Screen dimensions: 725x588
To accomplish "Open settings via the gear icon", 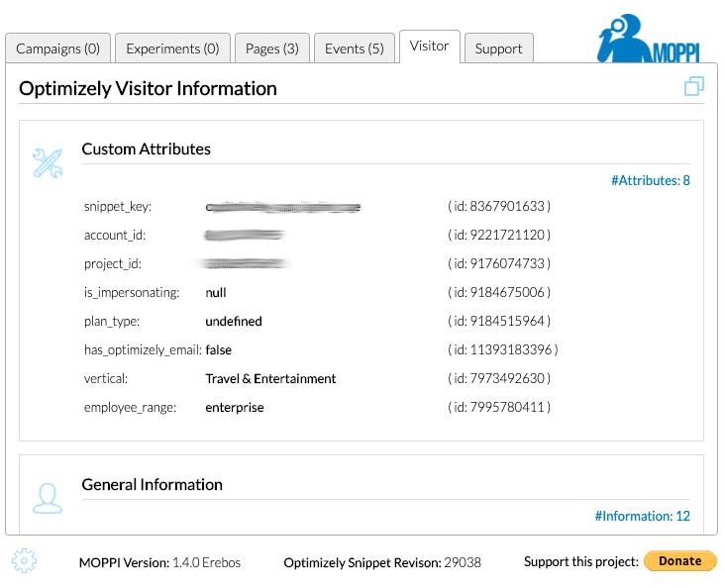I will tap(24, 560).
